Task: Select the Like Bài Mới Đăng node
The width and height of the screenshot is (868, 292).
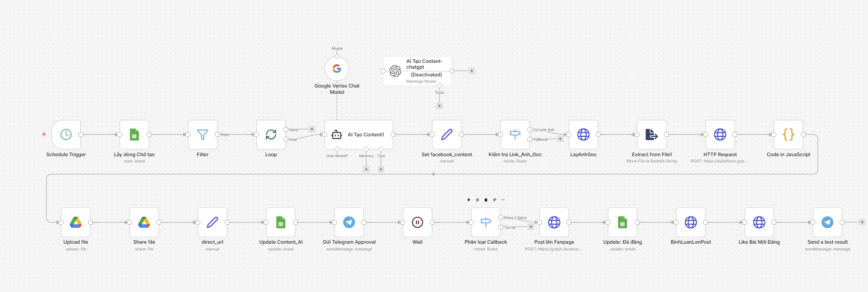Action: point(759,222)
